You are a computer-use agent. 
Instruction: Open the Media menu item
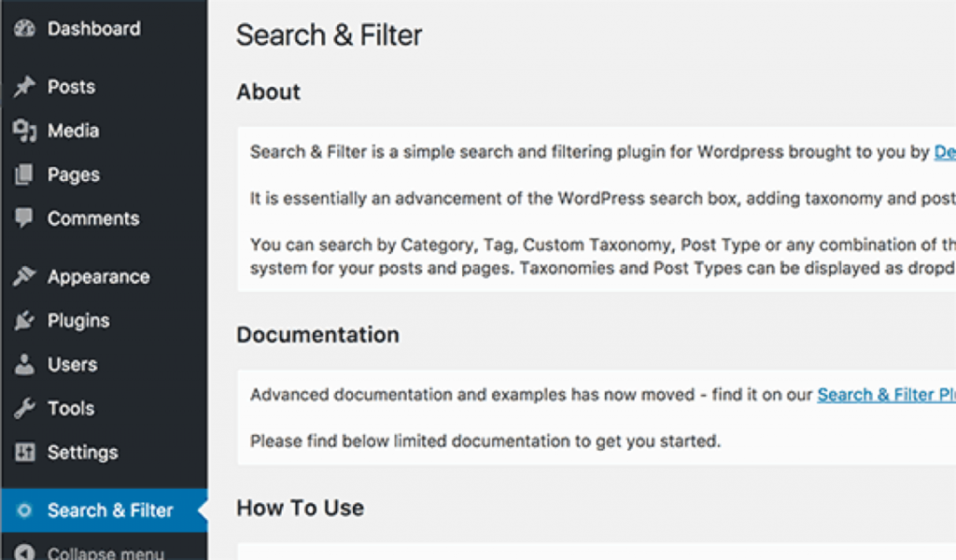[x=73, y=131]
